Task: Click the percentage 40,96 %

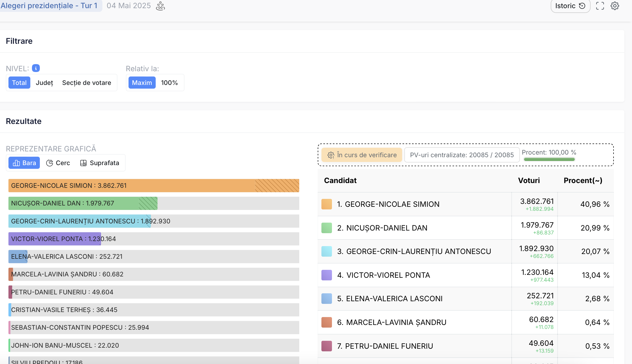Action: click(x=595, y=204)
